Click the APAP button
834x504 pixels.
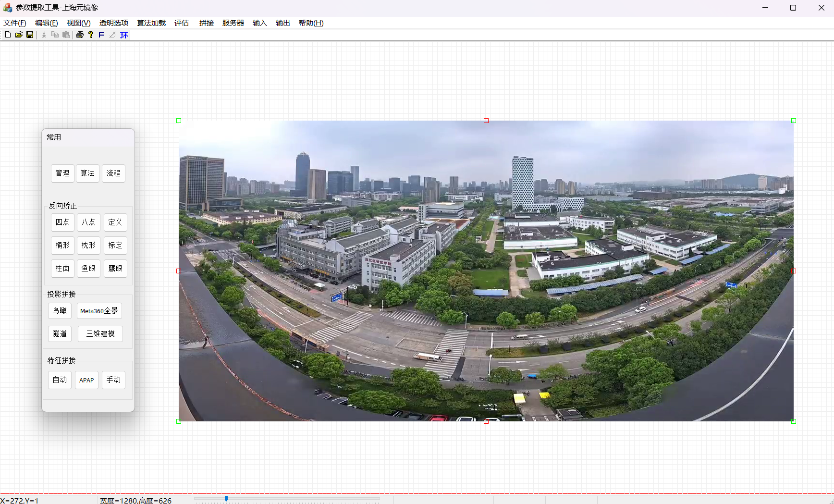[86, 380]
